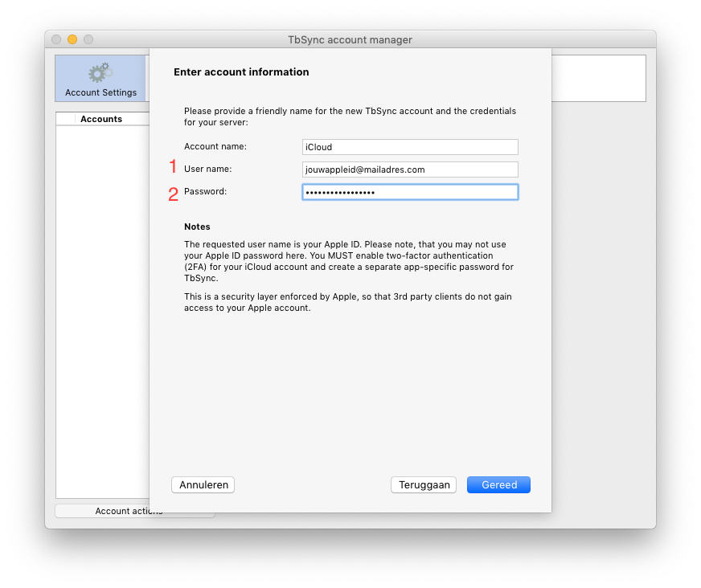Click the Notes heading text
Screen dimensions: 701x588
tap(197, 227)
